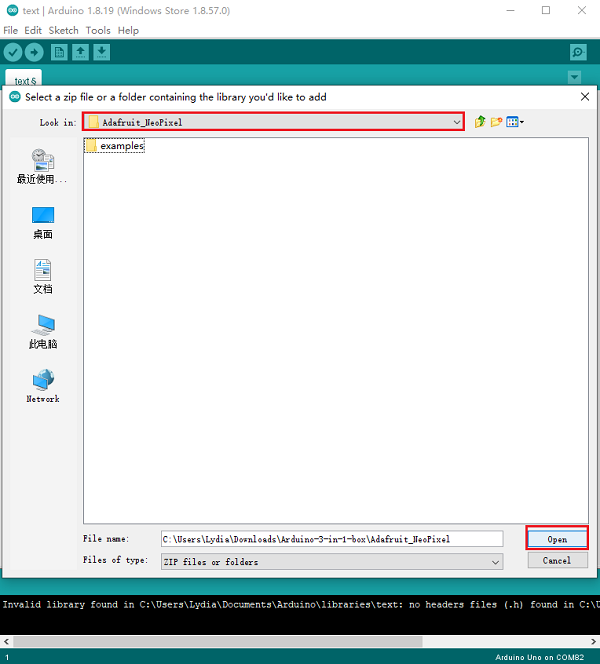Select the 文档 documents shortcut
The height and width of the screenshot is (664, 600).
[42, 277]
